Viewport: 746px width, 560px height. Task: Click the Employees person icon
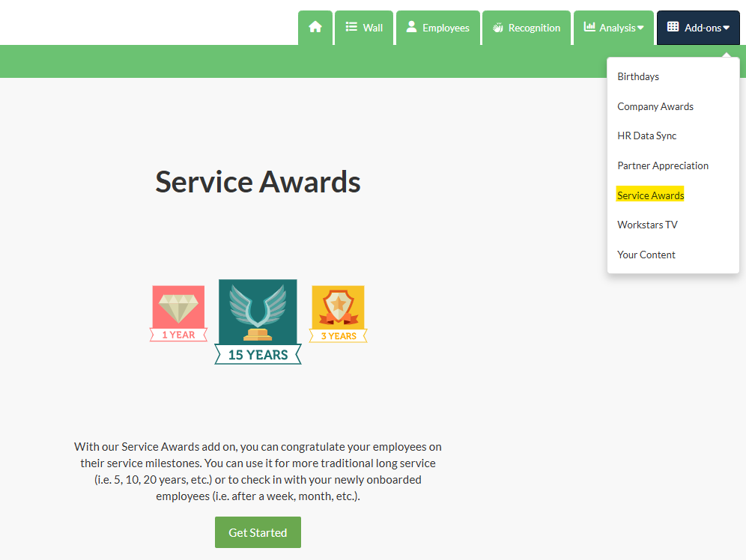(411, 27)
